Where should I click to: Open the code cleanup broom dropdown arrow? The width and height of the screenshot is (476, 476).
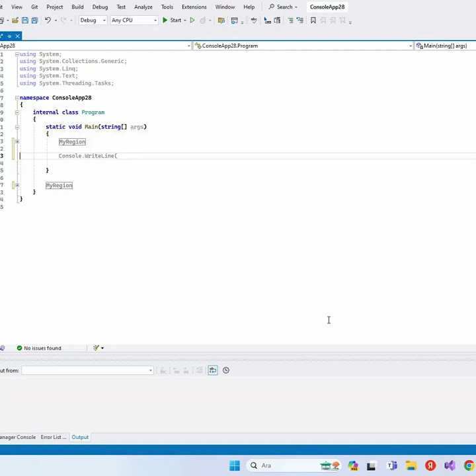[x=102, y=348]
